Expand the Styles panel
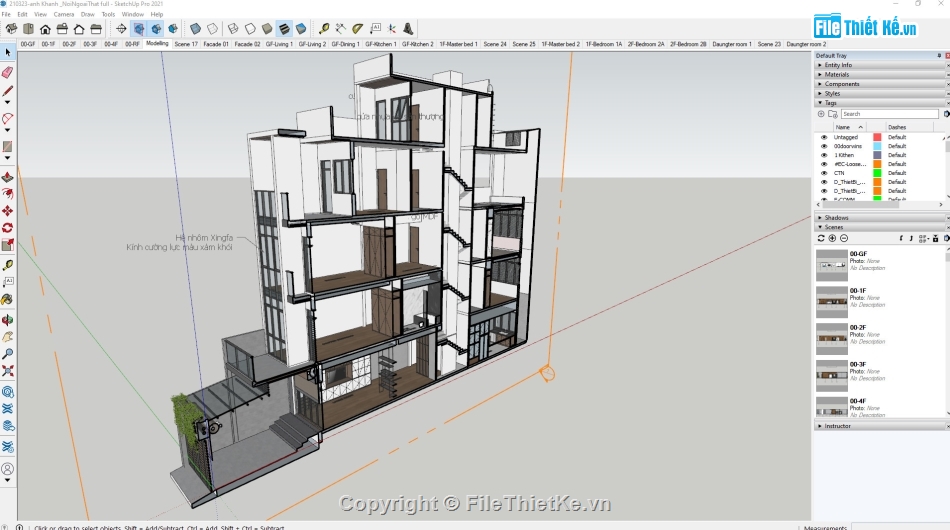 coord(879,94)
